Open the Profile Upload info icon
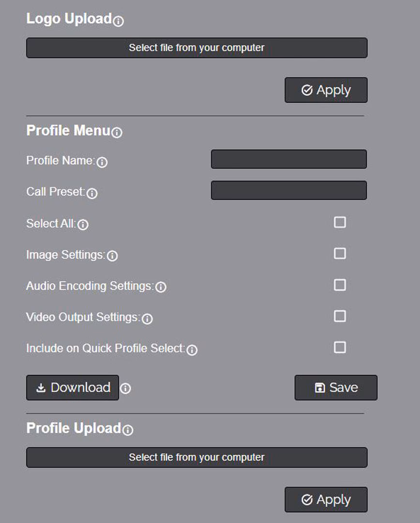Image resolution: width=420 pixels, height=523 pixels. (x=128, y=430)
